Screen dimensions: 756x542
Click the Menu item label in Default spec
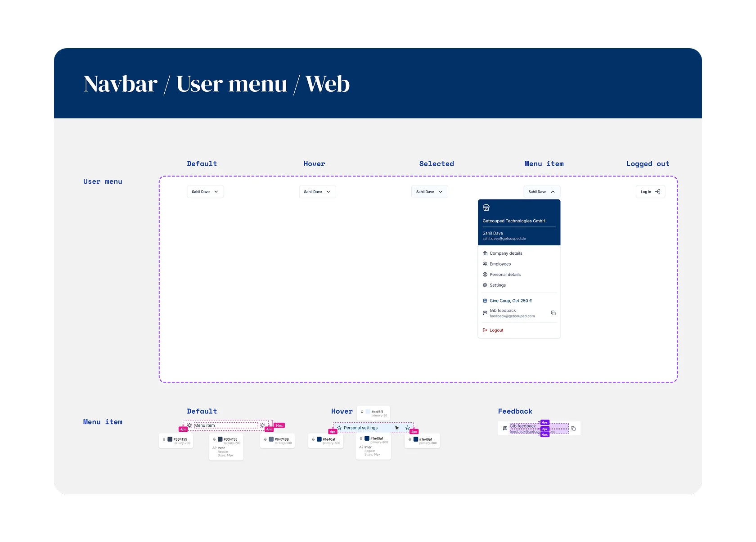(x=204, y=425)
